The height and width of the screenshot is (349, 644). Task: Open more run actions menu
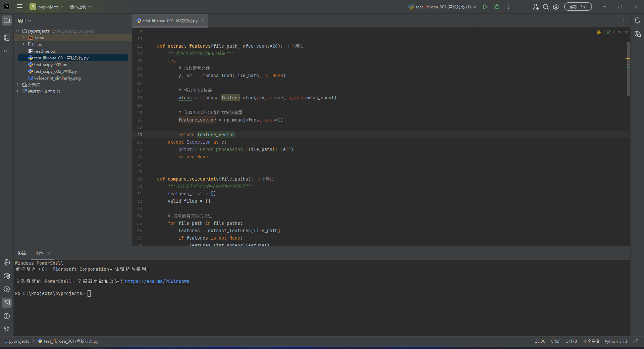[508, 7]
